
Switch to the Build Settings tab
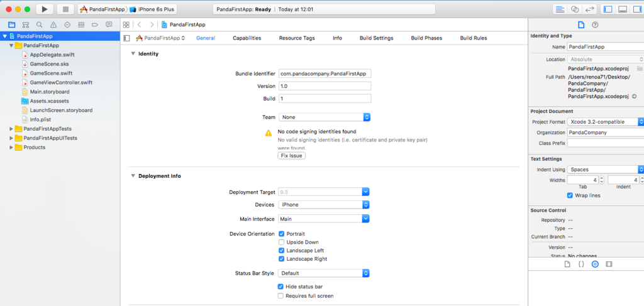[376, 38]
